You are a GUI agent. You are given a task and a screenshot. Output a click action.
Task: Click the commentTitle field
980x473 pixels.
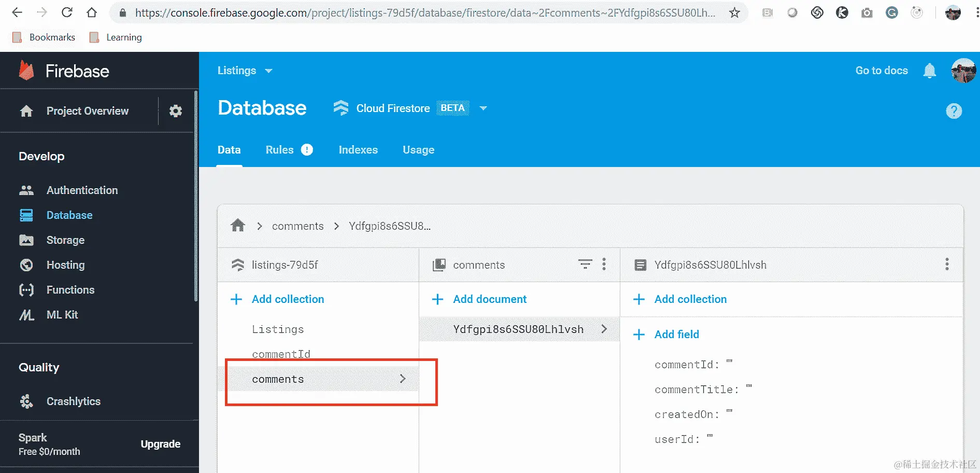(703, 389)
